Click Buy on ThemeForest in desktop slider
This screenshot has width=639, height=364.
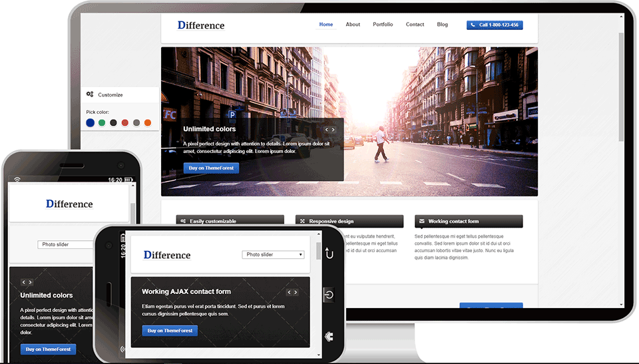[211, 168]
